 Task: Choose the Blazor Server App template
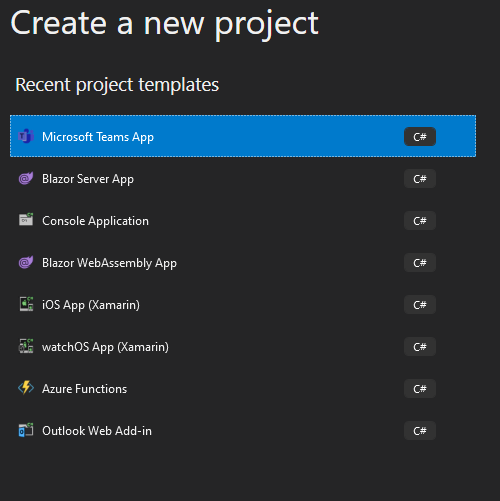pyautogui.click(x=243, y=179)
